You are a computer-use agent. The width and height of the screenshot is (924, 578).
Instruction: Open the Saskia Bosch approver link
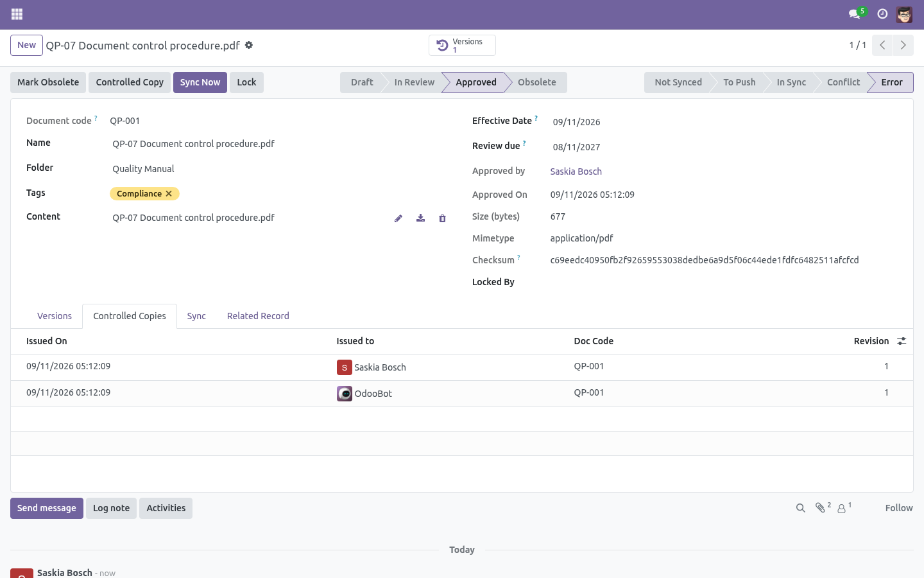click(576, 171)
